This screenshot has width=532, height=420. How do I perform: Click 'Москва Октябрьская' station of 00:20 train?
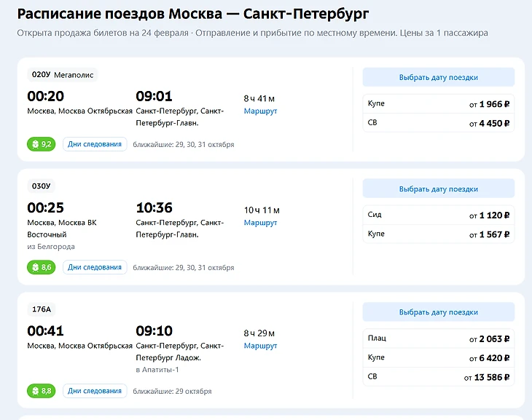95,111
